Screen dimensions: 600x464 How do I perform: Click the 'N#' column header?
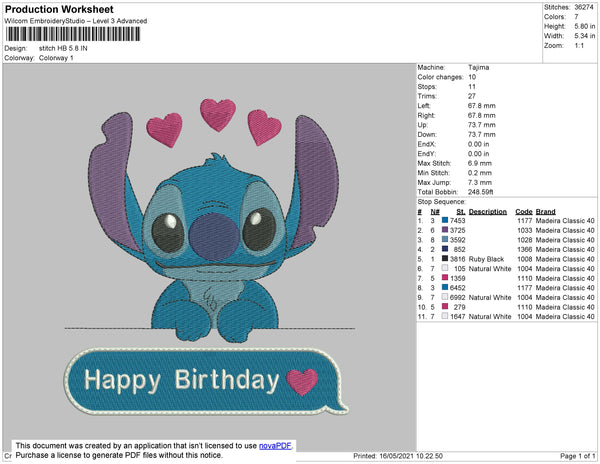pos(435,212)
